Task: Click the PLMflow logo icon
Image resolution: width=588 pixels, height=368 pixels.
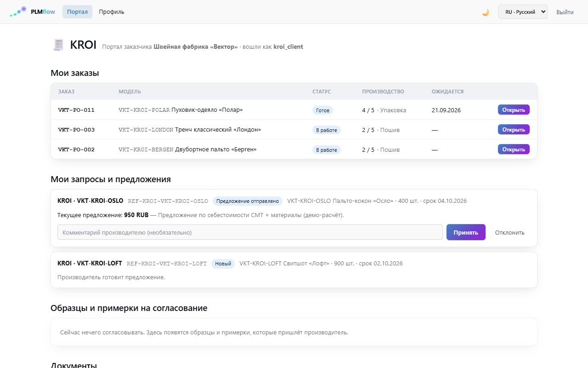Action: (18, 11)
